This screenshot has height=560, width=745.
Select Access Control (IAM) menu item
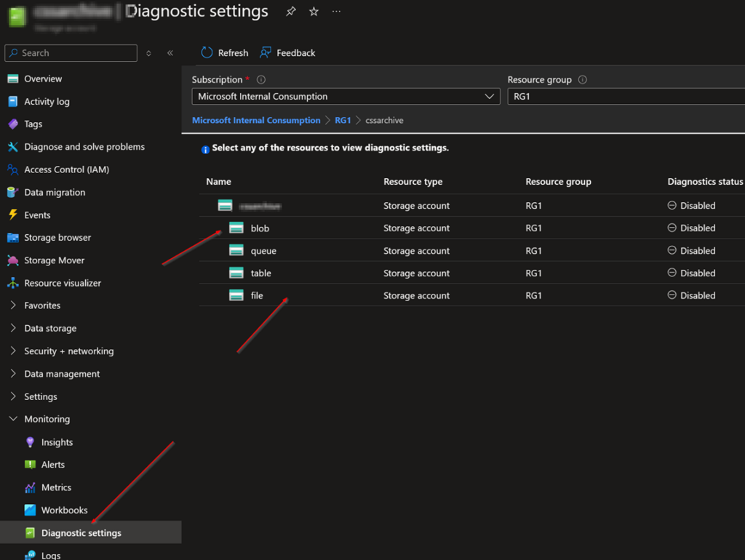coord(66,169)
